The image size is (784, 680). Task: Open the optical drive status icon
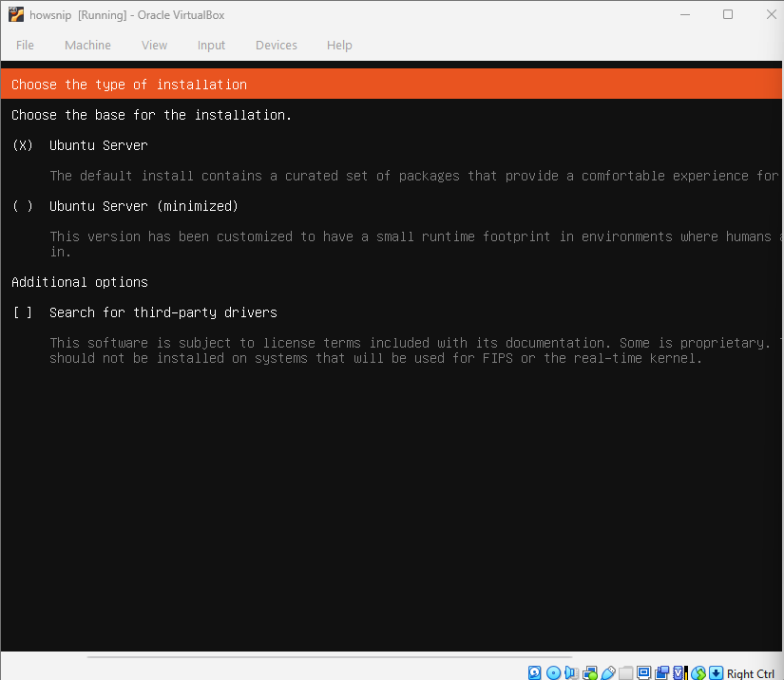[553, 673]
